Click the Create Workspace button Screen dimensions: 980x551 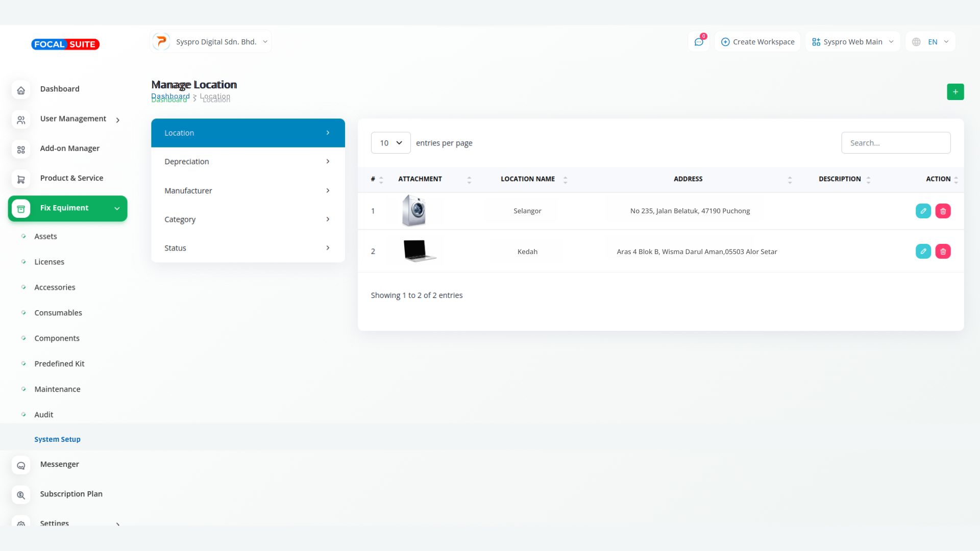[x=757, y=42]
